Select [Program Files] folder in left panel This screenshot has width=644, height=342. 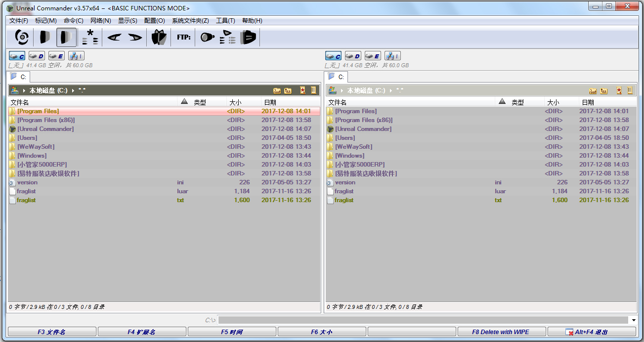164,111
